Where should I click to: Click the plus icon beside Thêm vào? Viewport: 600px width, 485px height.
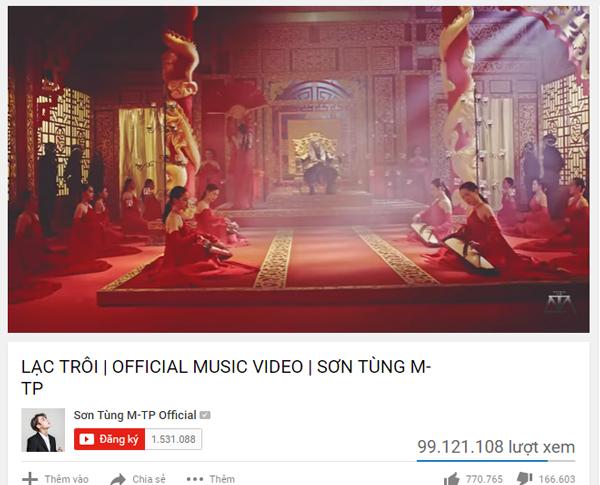[x=30, y=479]
